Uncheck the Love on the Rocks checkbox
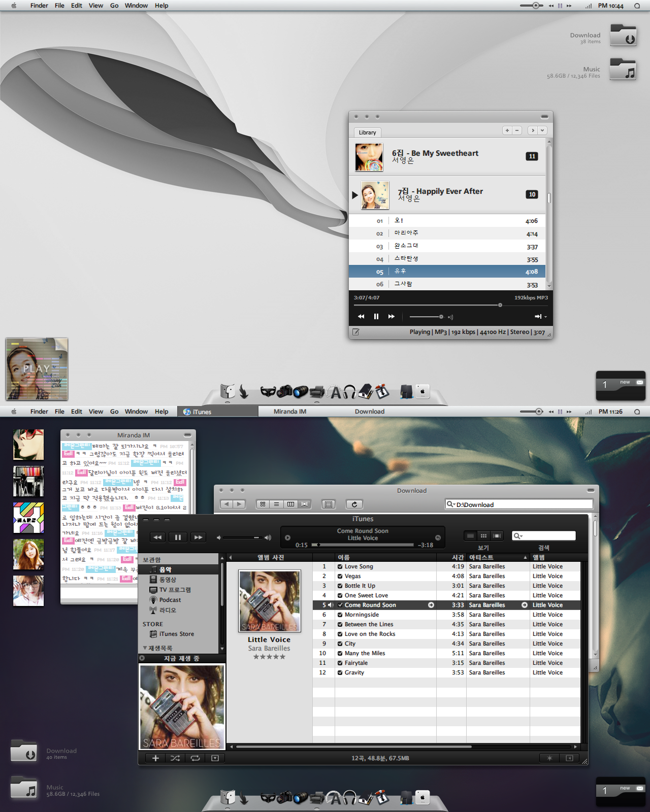Image resolution: width=650 pixels, height=812 pixels. [x=340, y=634]
